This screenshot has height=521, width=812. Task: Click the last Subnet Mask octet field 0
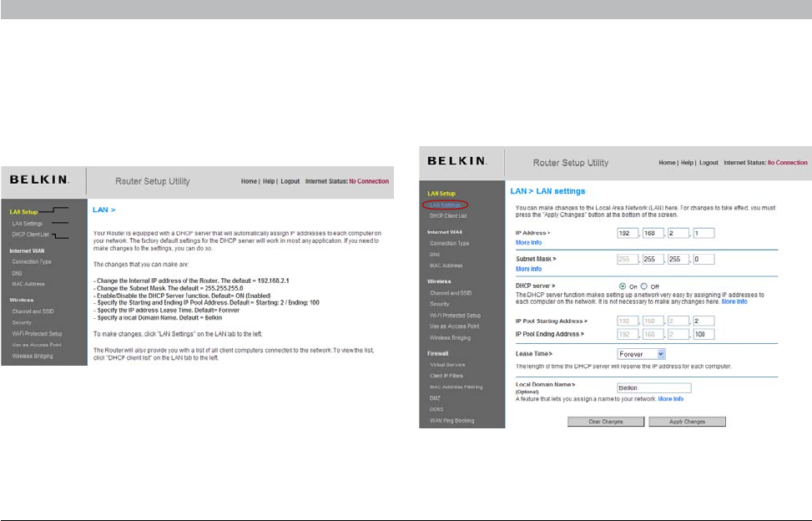704,259
